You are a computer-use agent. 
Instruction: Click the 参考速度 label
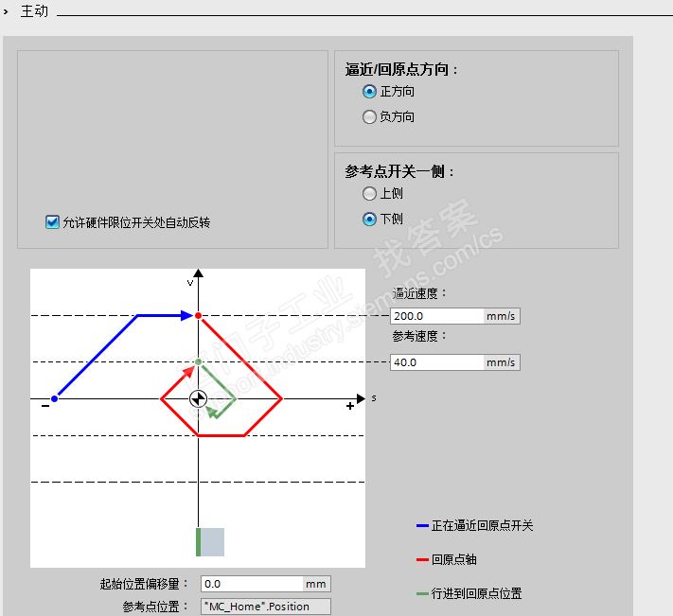point(419,336)
